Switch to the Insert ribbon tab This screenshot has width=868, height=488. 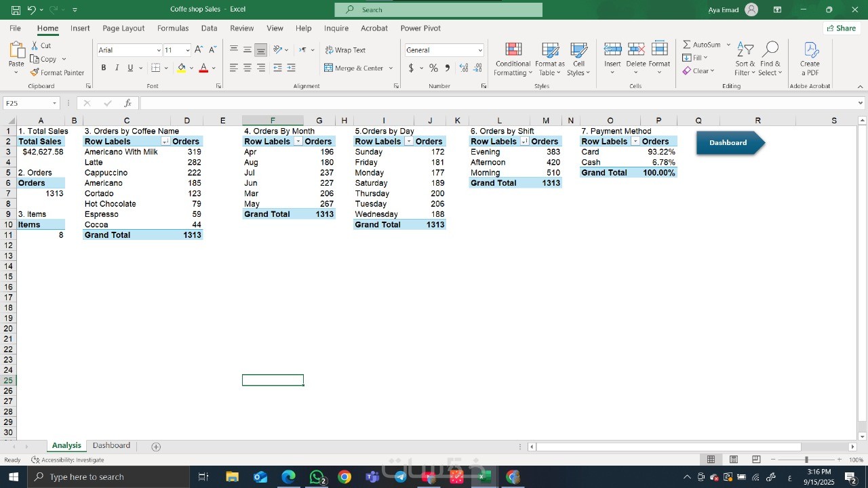point(80,28)
